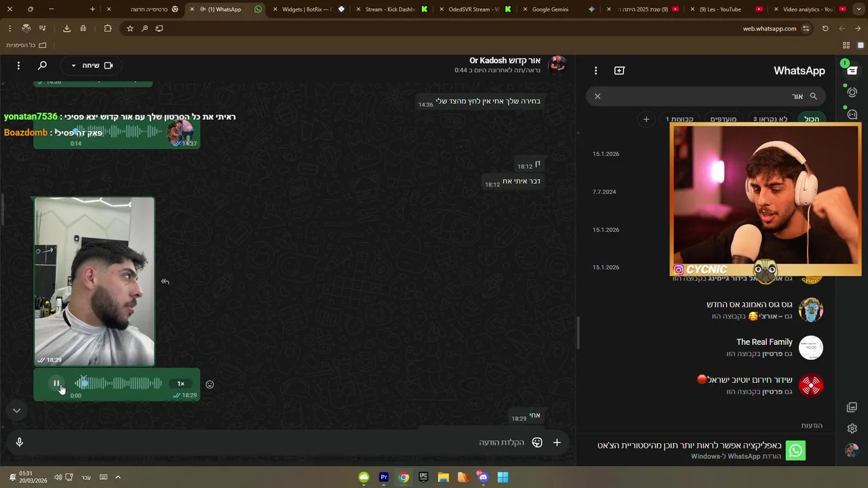Open the Windows Start menu
This screenshot has width=868, height=488.
tap(502, 477)
